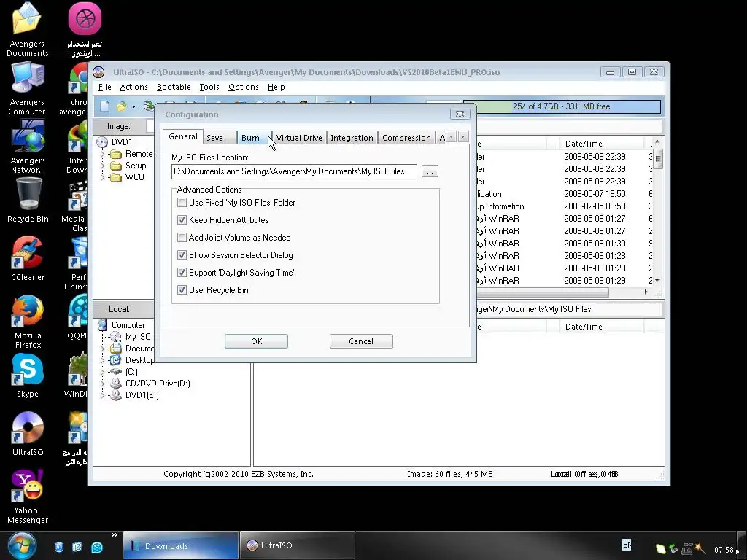Viewport: 747px width, 560px height.
Task: Click the My ISO Files Location path field
Action: pos(294,171)
